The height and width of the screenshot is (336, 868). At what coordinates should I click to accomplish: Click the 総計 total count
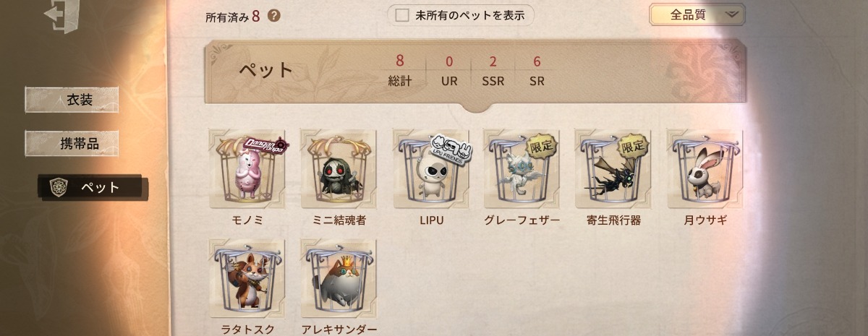click(x=400, y=71)
